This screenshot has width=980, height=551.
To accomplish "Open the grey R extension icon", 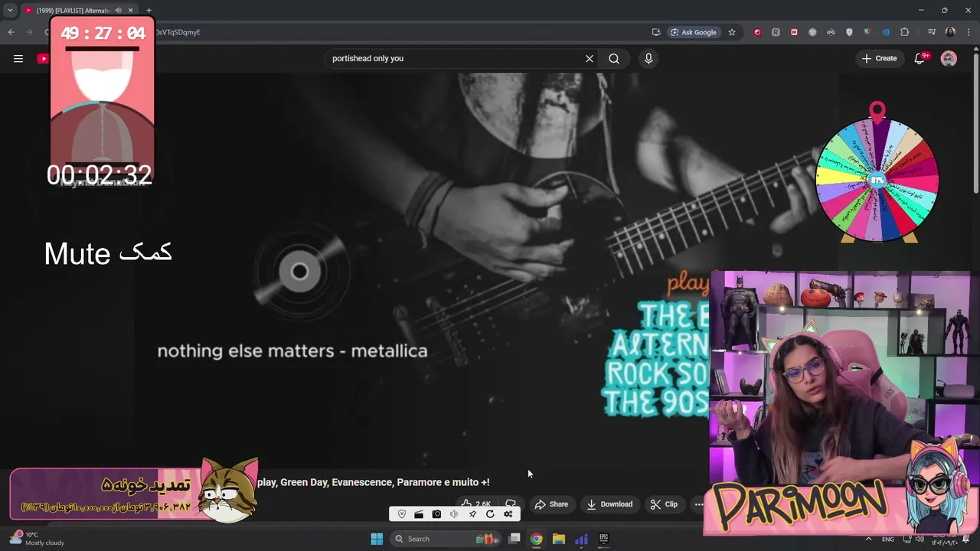I will pos(776,32).
